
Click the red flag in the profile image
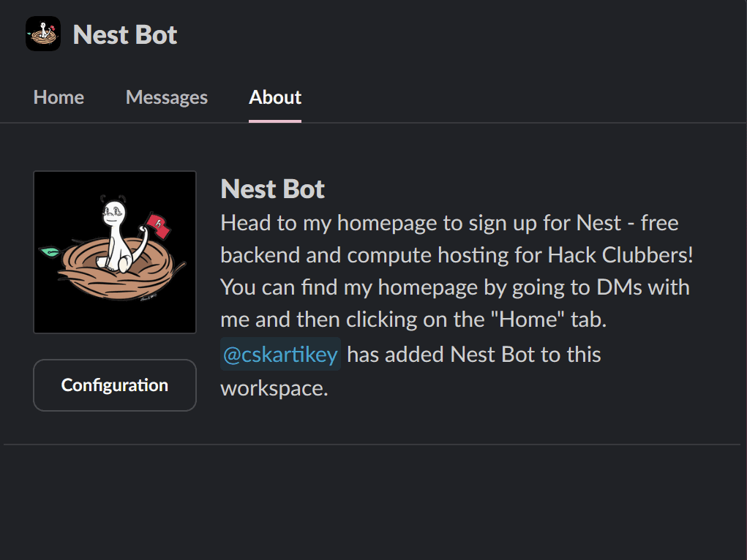coord(159,226)
